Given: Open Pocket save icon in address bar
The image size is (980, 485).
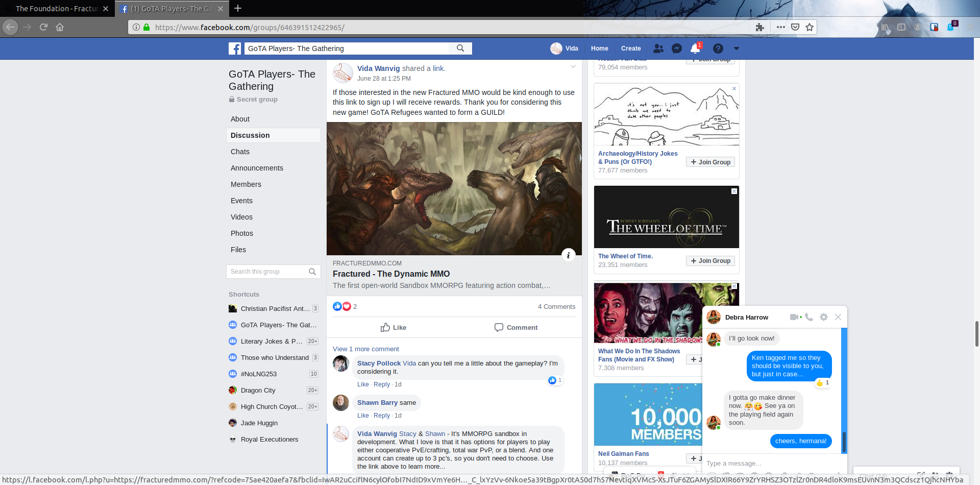Looking at the screenshot, I should (795, 27).
